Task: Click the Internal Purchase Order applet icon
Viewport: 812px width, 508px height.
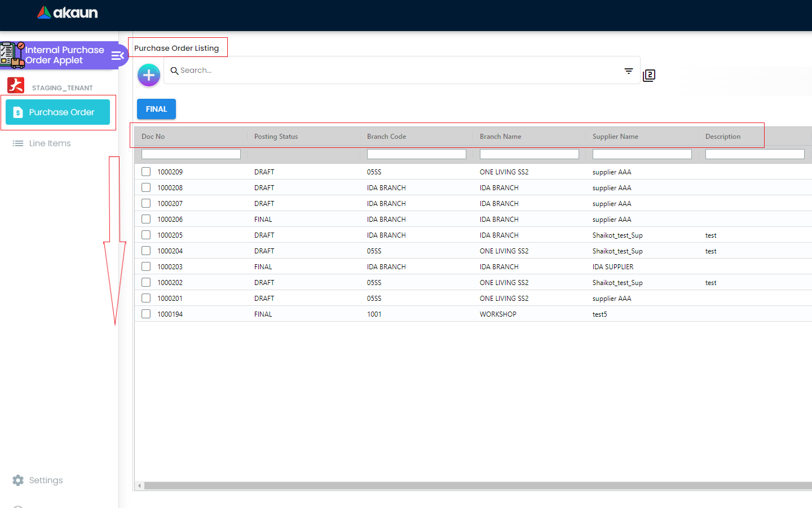Action: pyautogui.click(x=12, y=55)
